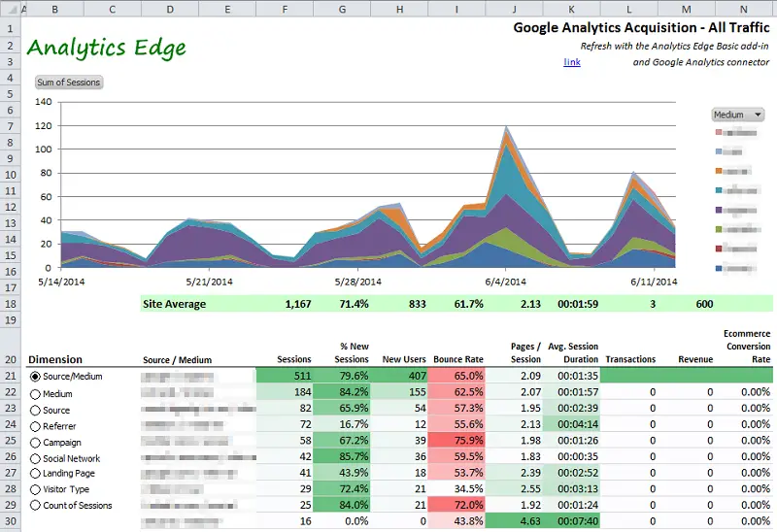Click the Avg. Session Duration header

pyautogui.click(x=573, y=352)
